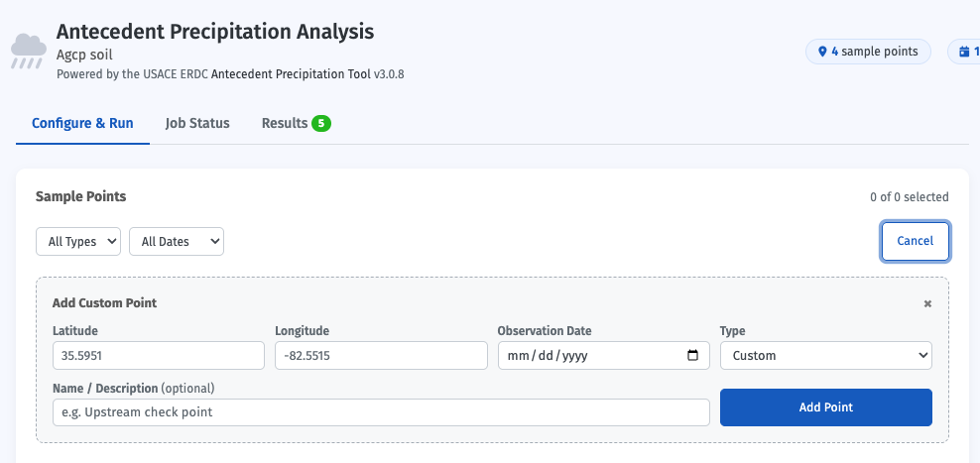Click the Cancel button
Viewport: 980px width, 463px height.
tap(915, 241)
